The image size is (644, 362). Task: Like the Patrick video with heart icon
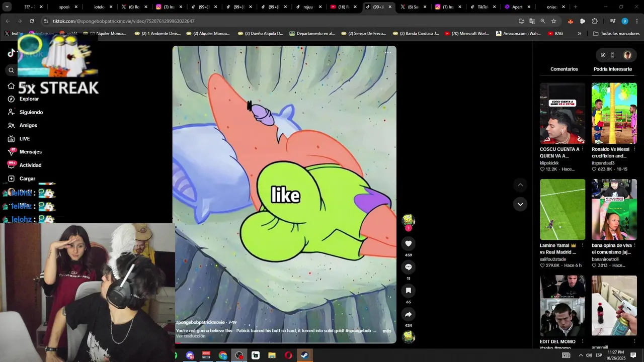click(x=408, y=243)
